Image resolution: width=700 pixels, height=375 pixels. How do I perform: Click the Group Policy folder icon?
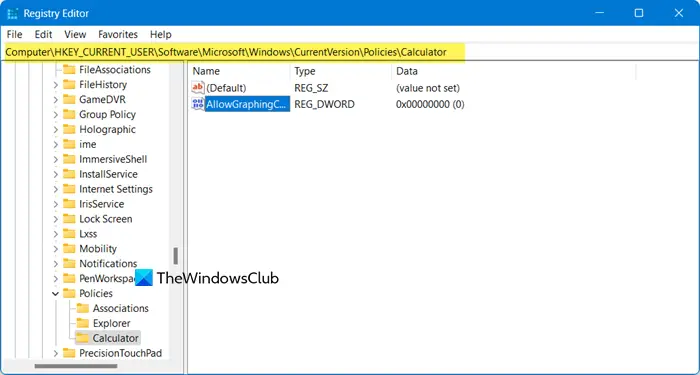[x=69, y=115]
